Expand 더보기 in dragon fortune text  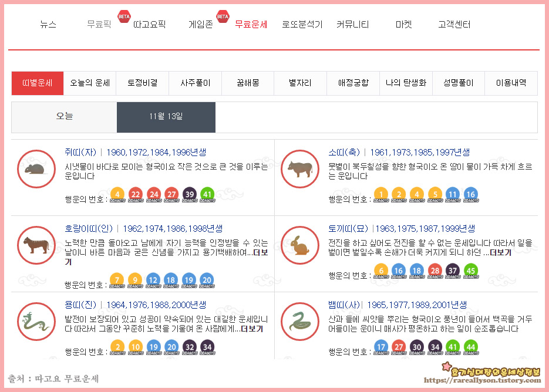coord(252,329)
